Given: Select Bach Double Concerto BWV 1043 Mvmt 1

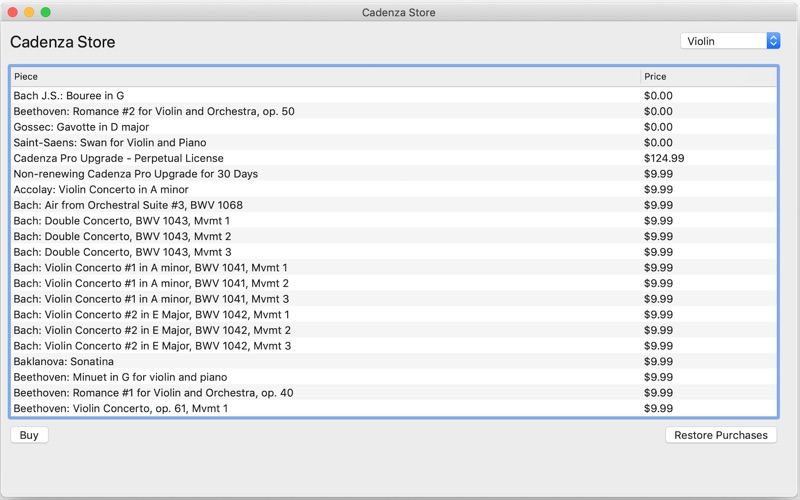Looking at the screenshot, I should click(393, 221).
